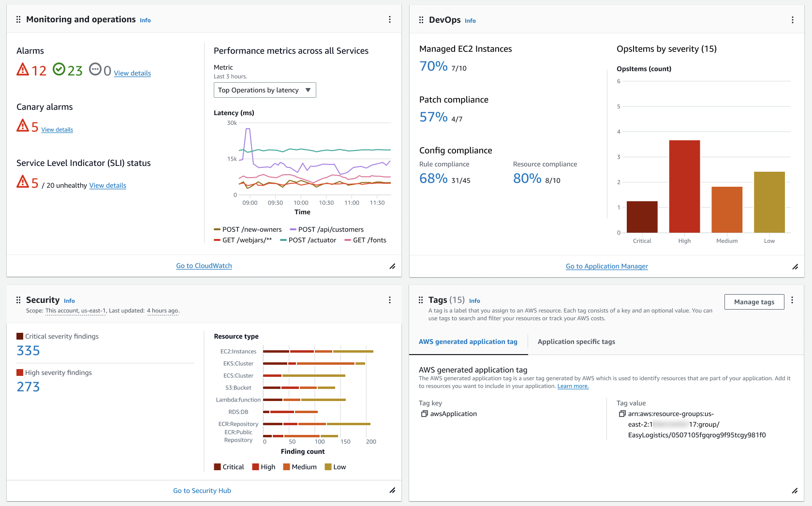Open Go to CloudWatch
Viewport: 812px width, 506px height.
(204, 265)
